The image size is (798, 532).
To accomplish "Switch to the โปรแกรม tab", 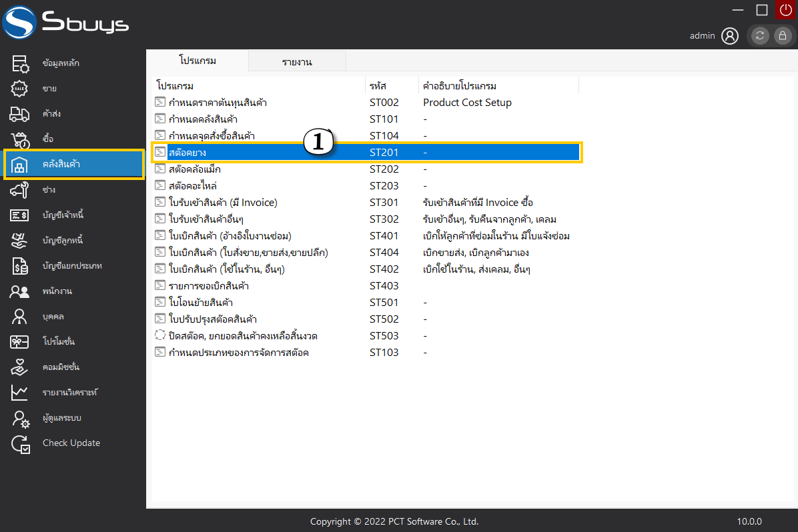I will 197,61.
